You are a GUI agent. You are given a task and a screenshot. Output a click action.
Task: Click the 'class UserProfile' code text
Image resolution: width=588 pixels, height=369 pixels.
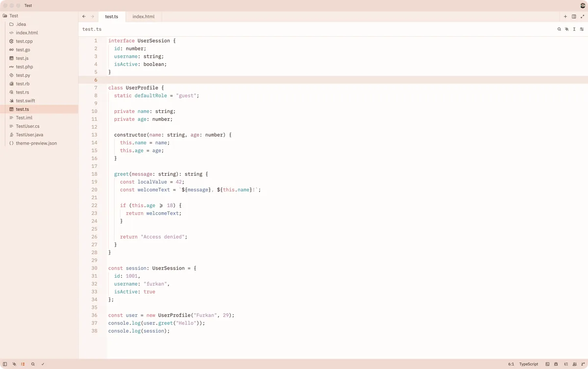pos(133,88)
